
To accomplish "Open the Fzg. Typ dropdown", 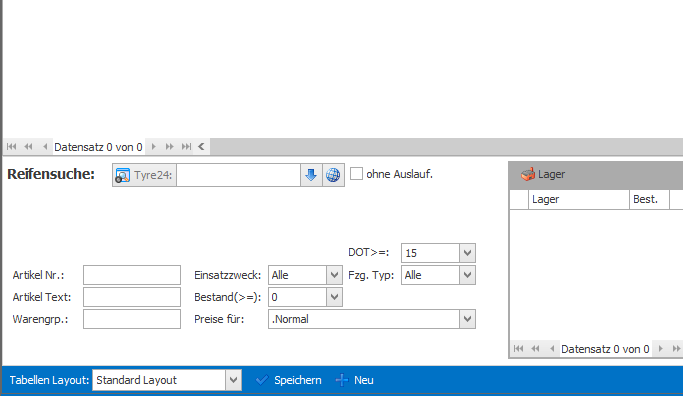I will pyautogui.click(x=467, y=275).
